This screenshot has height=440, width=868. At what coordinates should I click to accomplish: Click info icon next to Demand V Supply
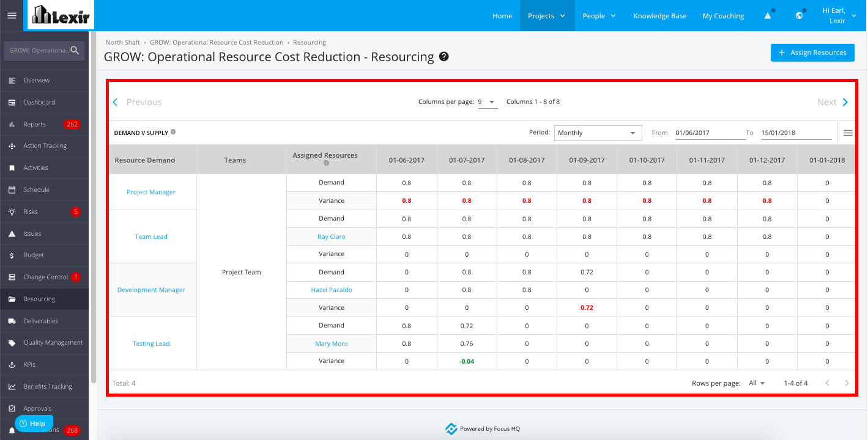(173, 132)
